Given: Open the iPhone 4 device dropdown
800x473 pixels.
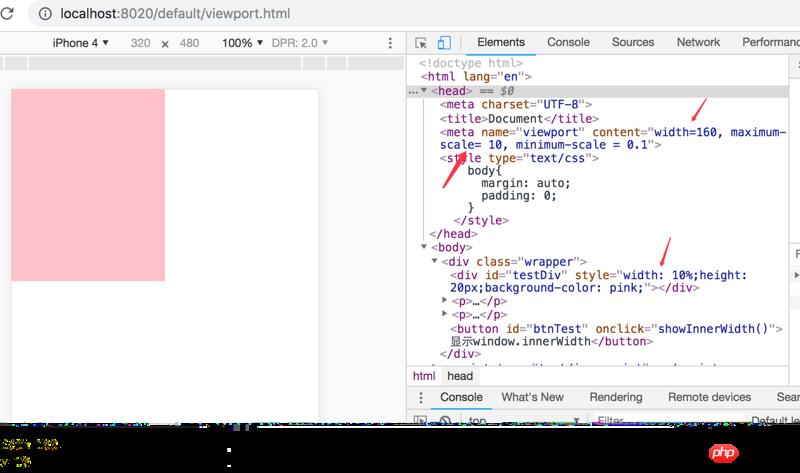Looking at the screenshot, I should click(x=81, y=44).
